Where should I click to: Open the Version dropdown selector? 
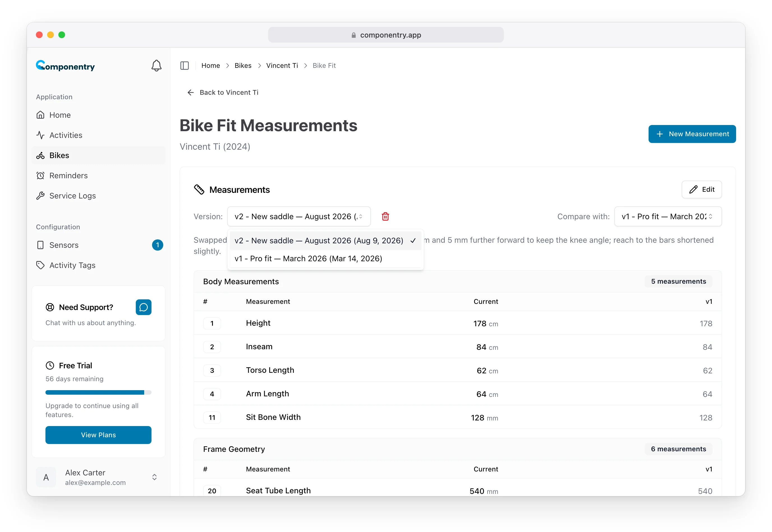pyautogui.click(x=298, y=216)
